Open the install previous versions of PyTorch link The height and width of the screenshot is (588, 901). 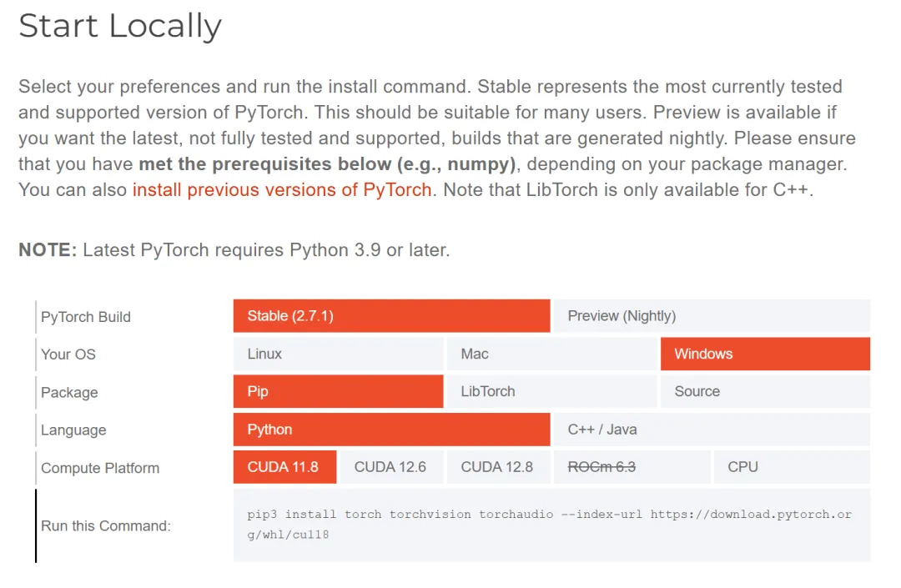282,189
